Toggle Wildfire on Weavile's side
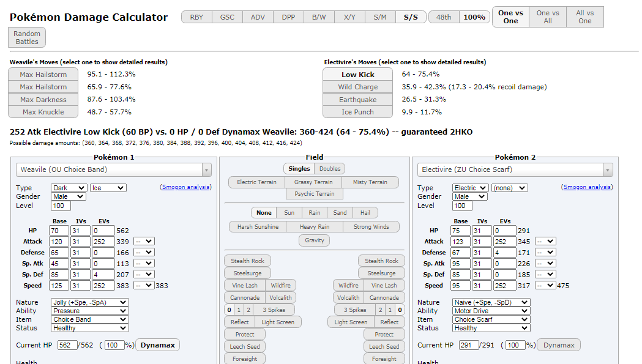The width and height of the screenshot is (642, 364). (280, 285)
